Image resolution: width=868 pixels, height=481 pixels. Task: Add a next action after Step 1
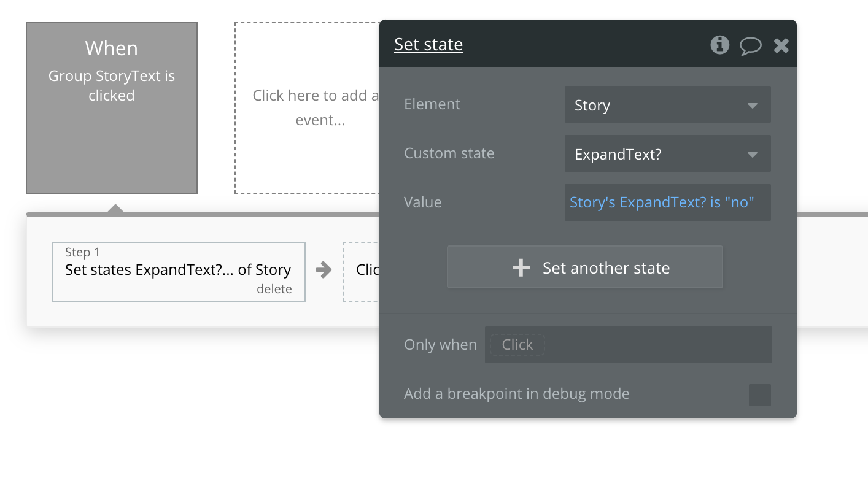[x=361, y=271]
